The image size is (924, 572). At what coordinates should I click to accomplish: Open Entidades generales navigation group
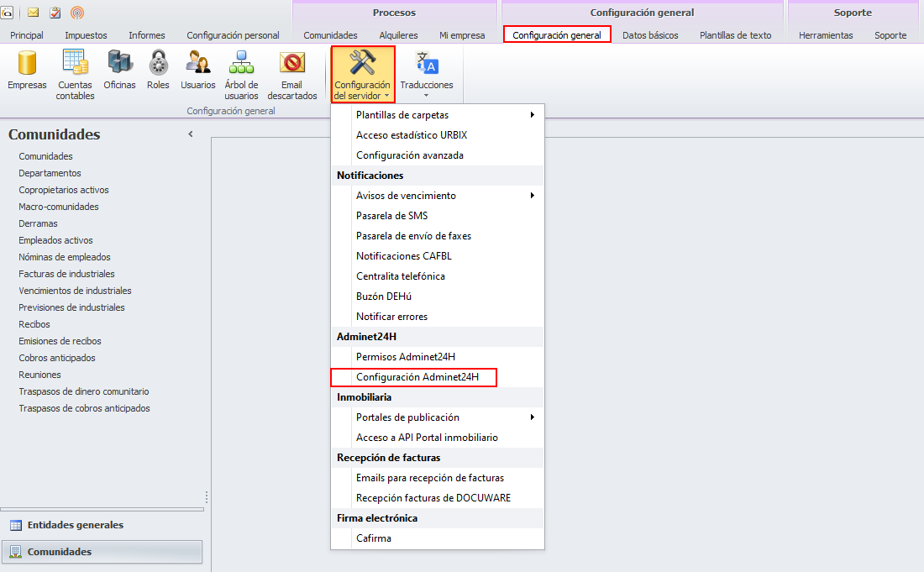click(102, 525)
